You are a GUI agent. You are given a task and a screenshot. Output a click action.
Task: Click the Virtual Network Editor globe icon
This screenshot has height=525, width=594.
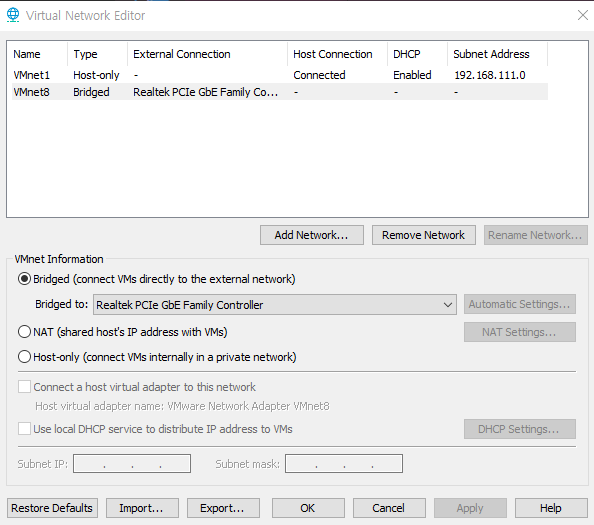pos(13,15)
